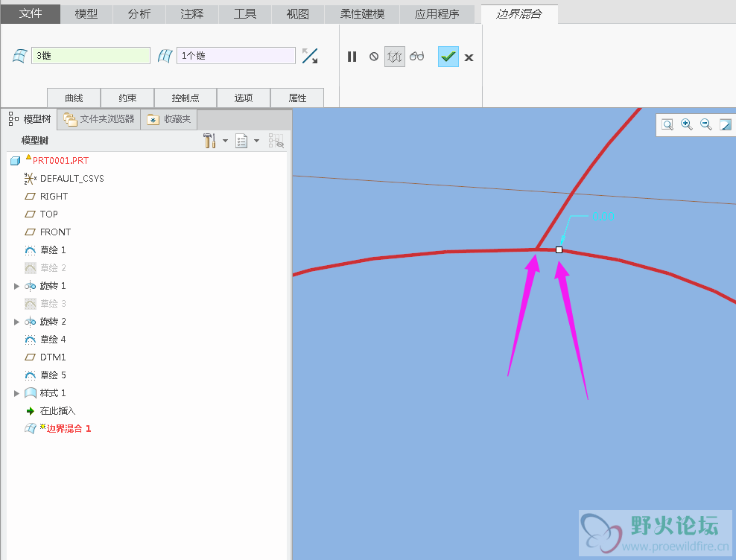Pause the boundary blend tool
Screen dimensions: 736x560
(352, 57)
